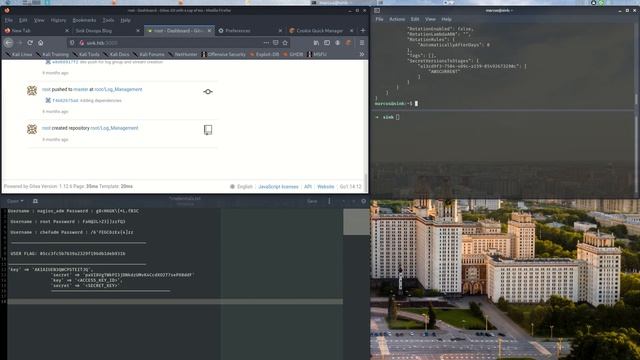The image size is (640, 360).
Task: Show more bookmarks overflow chevron
Action: 362,54
